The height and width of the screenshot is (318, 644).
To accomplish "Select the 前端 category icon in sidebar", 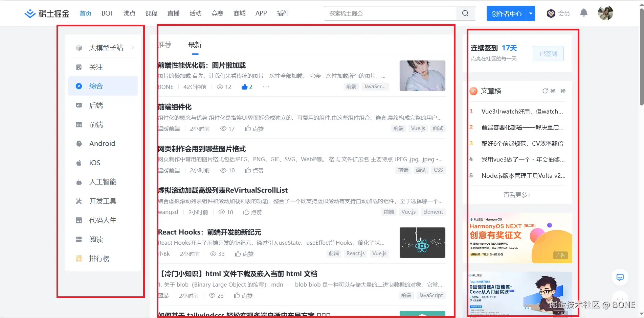I will pos(79,124).
